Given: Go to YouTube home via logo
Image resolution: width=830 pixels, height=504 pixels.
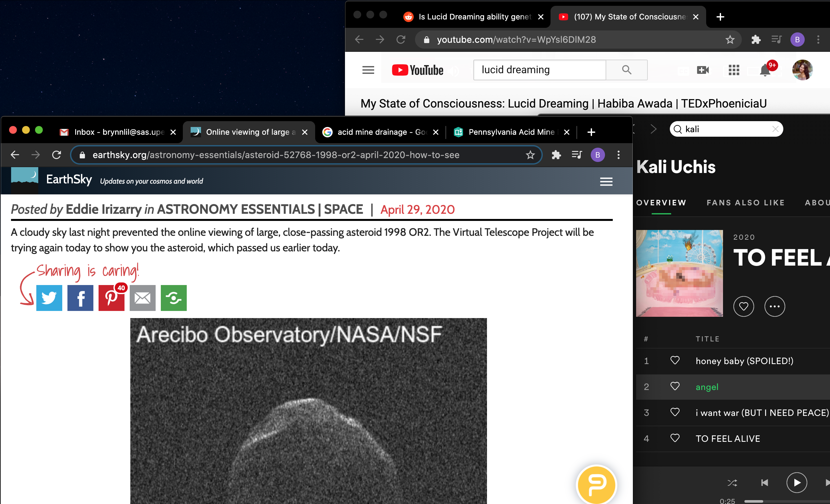Looking at the screenshot, I should [x=417, y=70].
